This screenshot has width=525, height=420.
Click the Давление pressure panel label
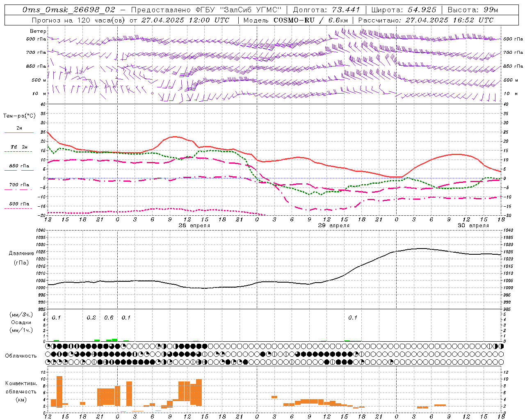[x=22, y=253]
